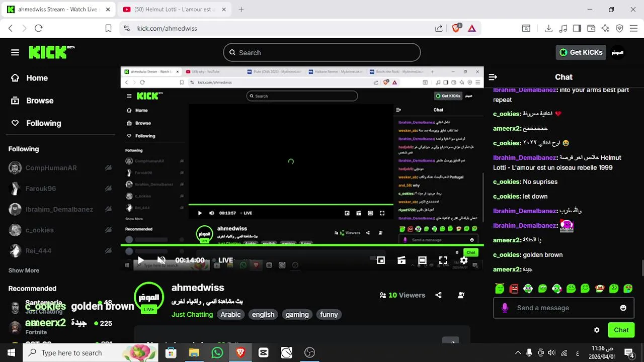
Task: Click the Get KICKs button
Action: pos(581,52)
